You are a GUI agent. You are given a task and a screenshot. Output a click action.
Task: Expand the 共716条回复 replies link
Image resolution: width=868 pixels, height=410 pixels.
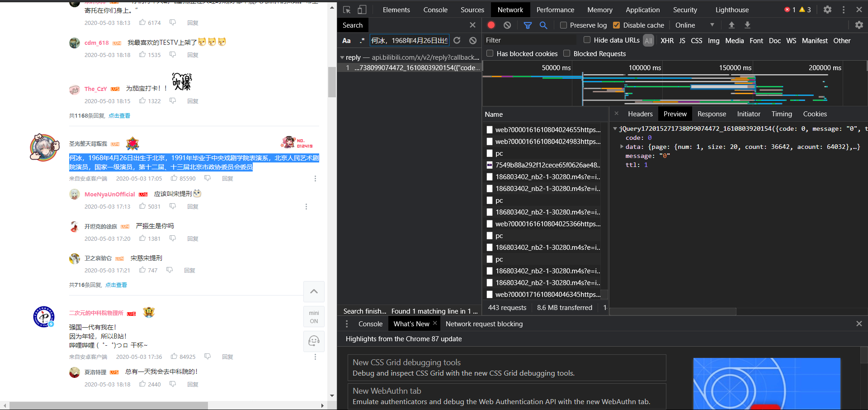[116, 285]
